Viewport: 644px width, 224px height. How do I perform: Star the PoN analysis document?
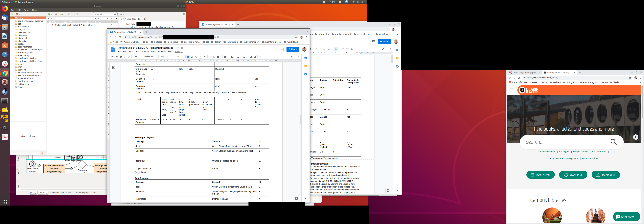click(x=178, y=48)
